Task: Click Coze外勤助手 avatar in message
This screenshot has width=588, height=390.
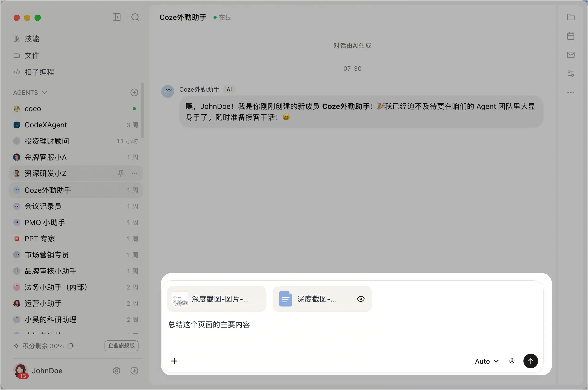Action: 168,91
